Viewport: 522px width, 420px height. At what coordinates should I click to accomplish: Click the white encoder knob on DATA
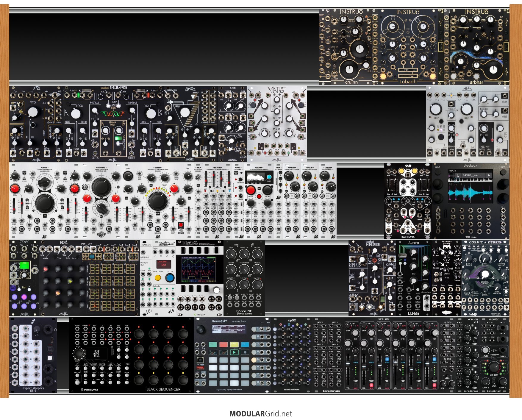[217, 291]
